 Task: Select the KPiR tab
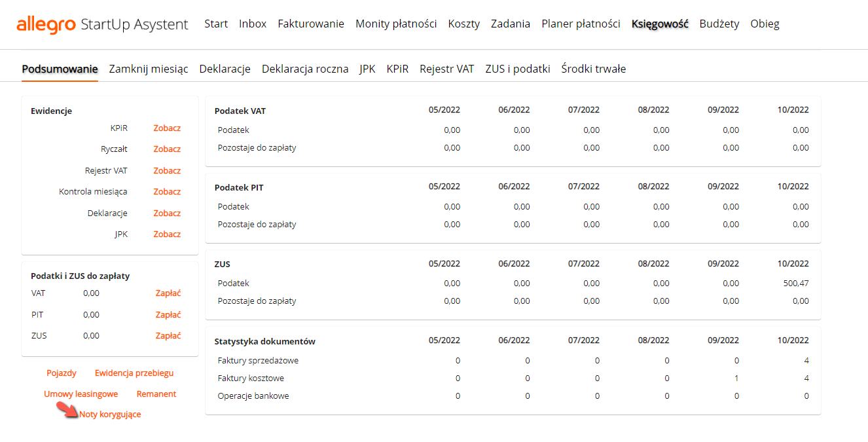click(397, 69)
